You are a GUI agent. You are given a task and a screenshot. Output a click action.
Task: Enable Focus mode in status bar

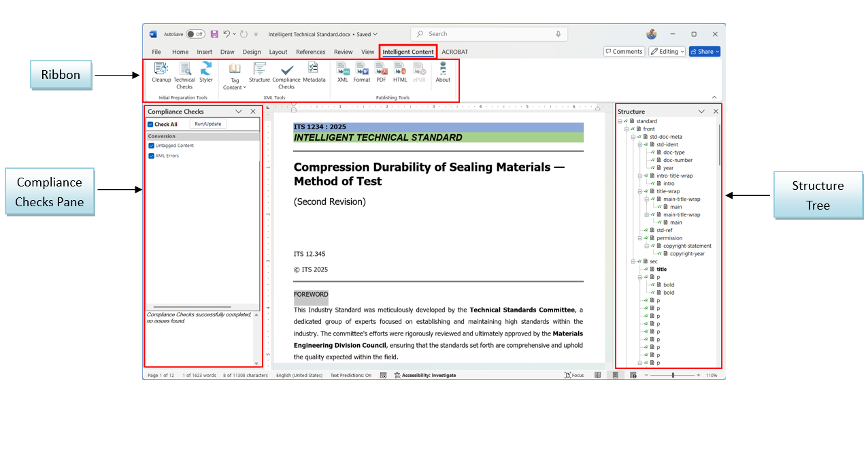[x=574, y=375]
